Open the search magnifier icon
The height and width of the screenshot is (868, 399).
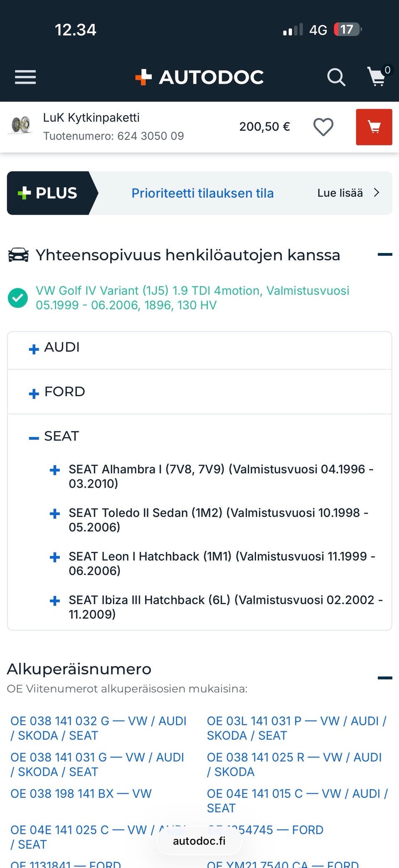click(x=336, y=77)
